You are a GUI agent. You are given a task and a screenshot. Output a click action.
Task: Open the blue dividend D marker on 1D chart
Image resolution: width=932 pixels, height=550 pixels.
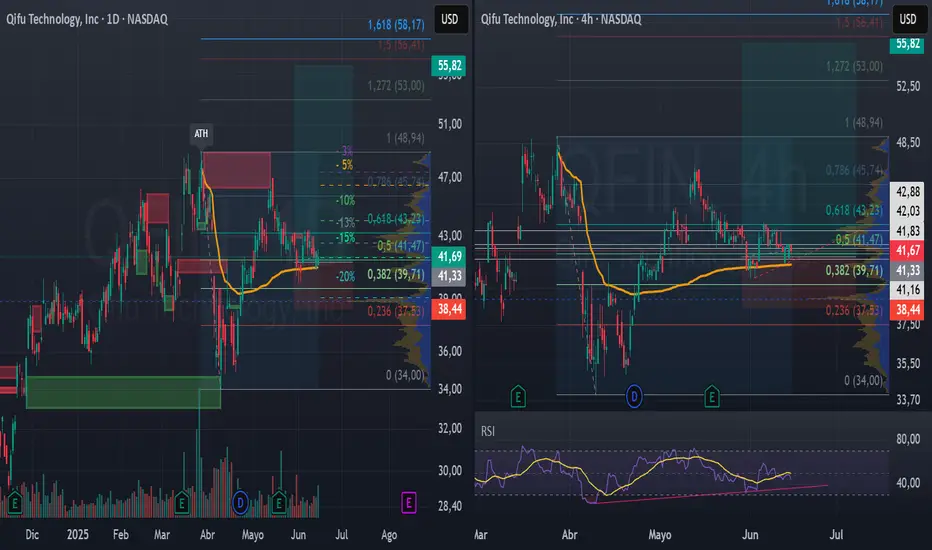pyautogui.click(x=240, y=504)
